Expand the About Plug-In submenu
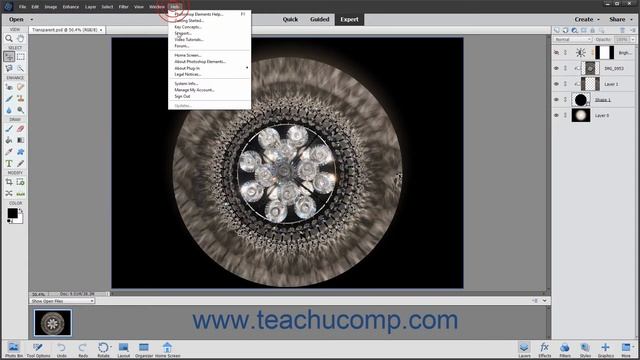 coord(209,68)
